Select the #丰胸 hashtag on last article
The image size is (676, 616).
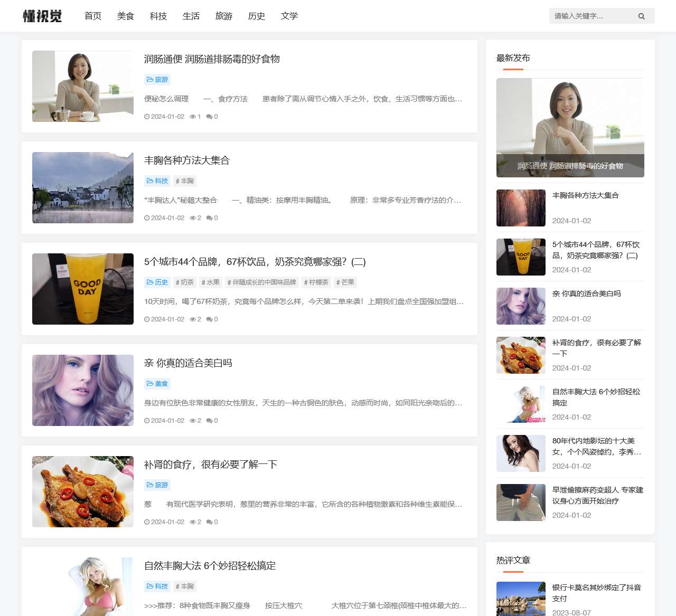click(x=185, y=586)
